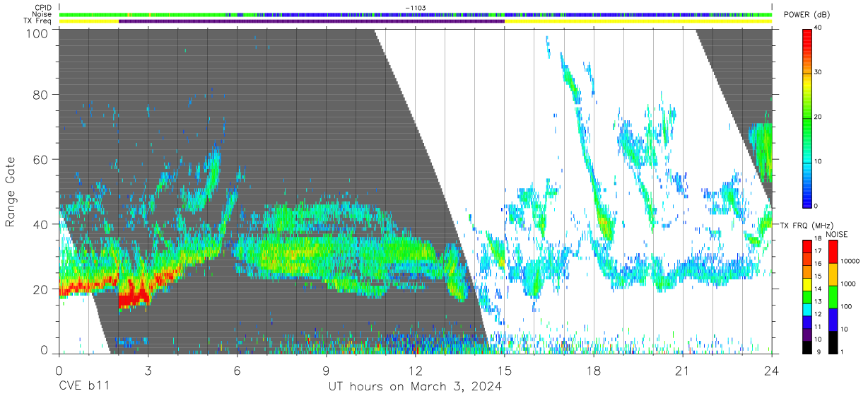Click the 12 tick on the UT hours axis

coord(415,370)
